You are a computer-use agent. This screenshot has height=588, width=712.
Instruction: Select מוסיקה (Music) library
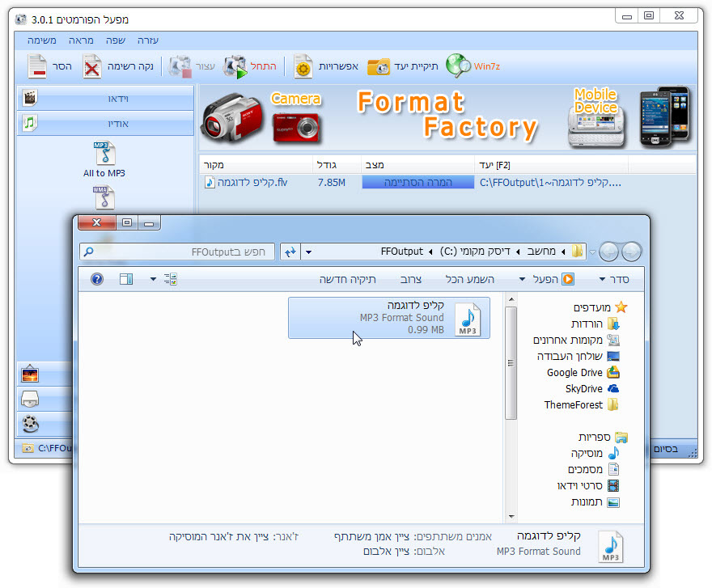click(595, 453)
